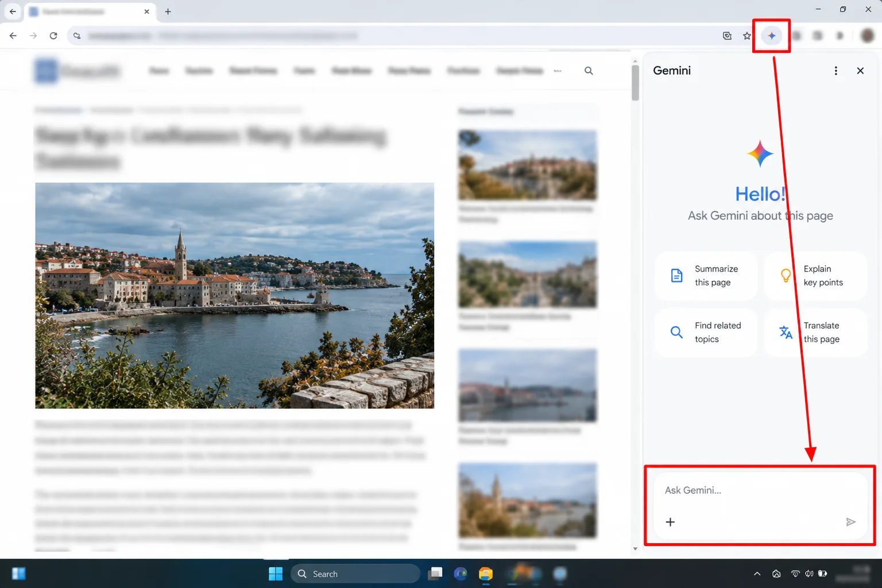This screenshot has height=588, width=882.
Task: Open the network icon in the system tray
Action: (x=795, y=574)
